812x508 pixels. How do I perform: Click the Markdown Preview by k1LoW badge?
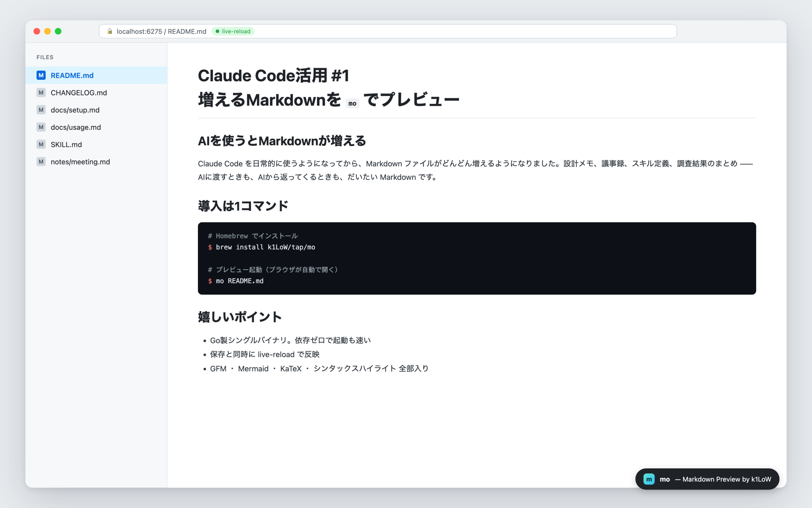707,479
